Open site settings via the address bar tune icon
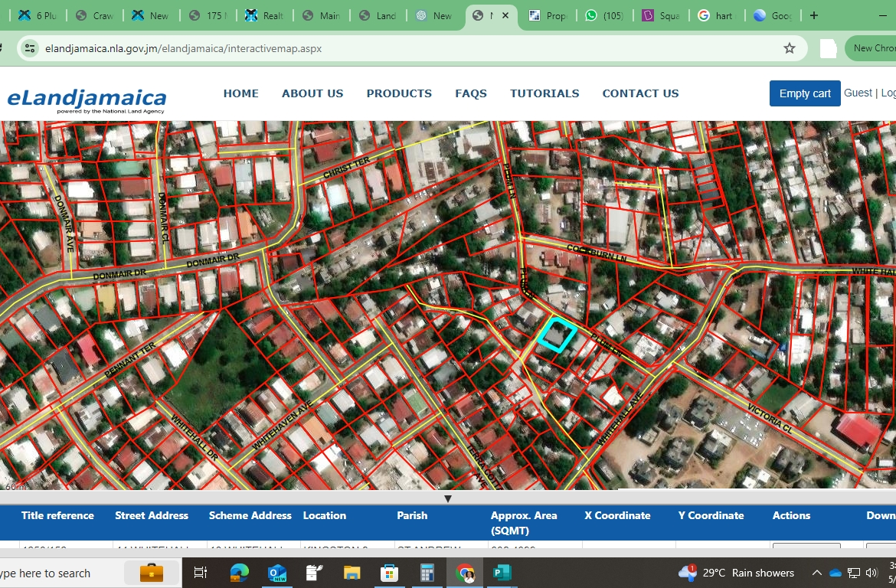896x588 pixels. (x=29, y=47)
